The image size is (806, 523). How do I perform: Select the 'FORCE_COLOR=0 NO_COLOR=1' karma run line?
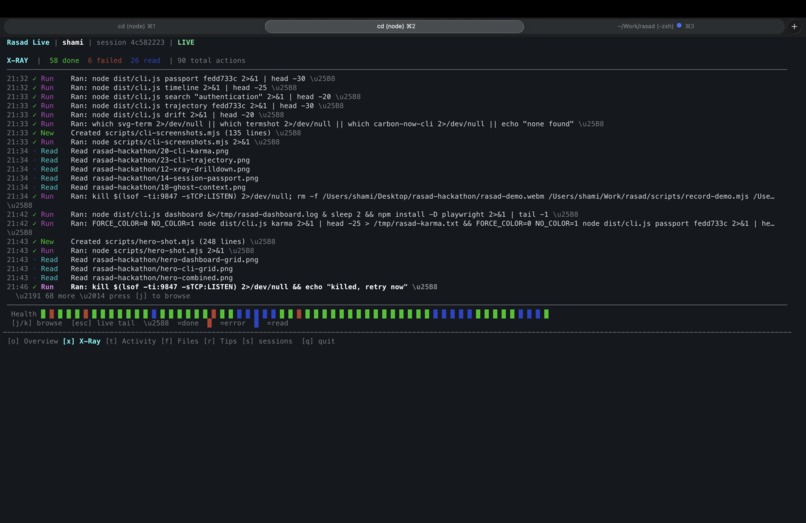tap(391, 224)
